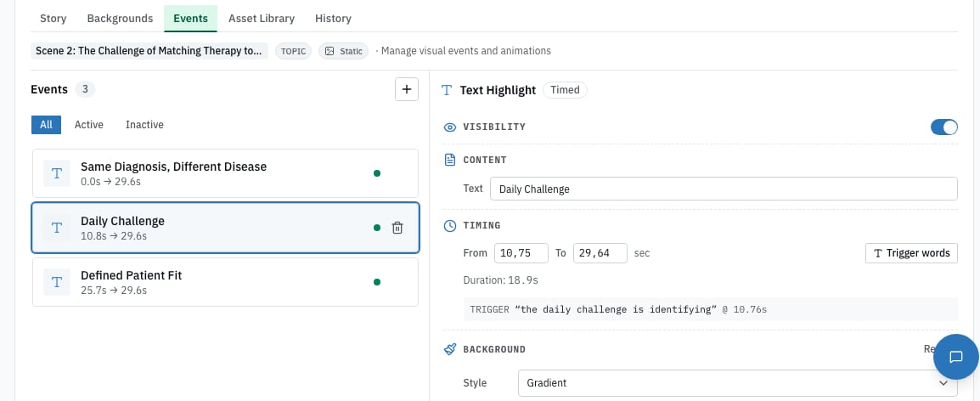Viewport: 980px width, 401px height.
Task: Add a new event with plus button
Action: coord(406,89)
